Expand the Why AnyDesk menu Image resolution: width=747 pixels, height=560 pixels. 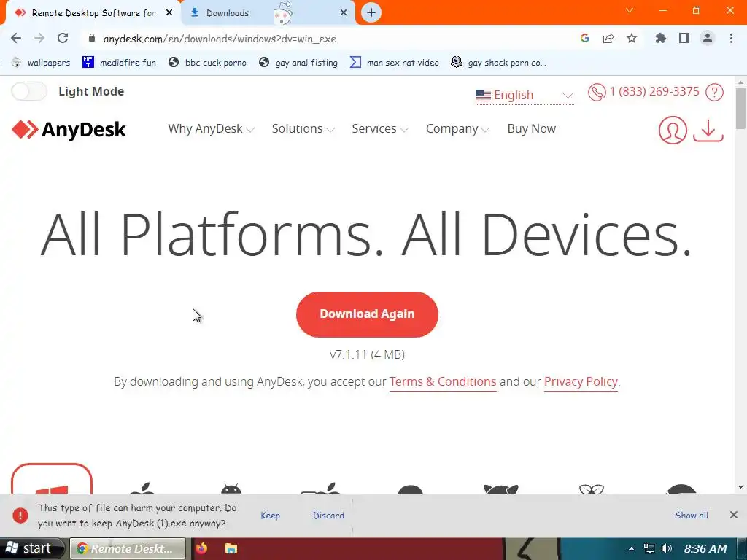211,128
